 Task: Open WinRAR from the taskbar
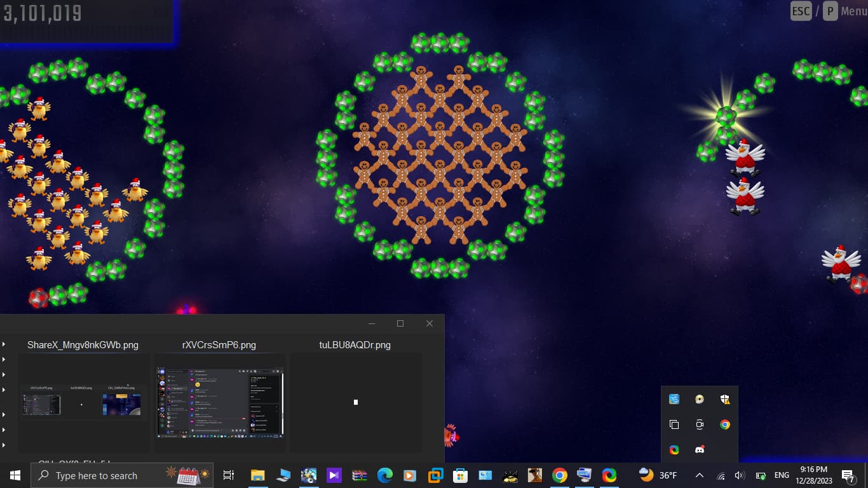359,475
